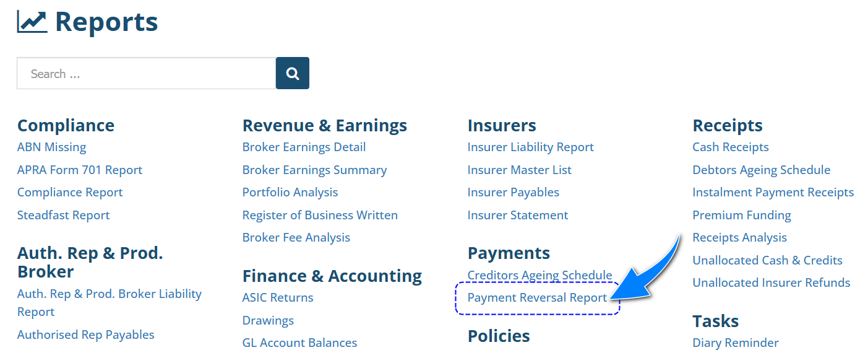This screenshot has height=350, width=868.
Task: Open Unallocated Insurer Refunds report
Action: tap(771, 282)
